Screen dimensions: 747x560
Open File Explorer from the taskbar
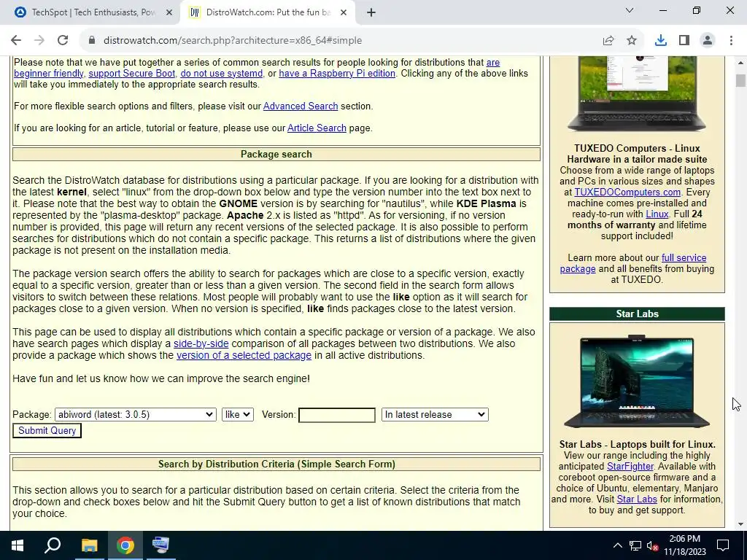click(89, 545)
